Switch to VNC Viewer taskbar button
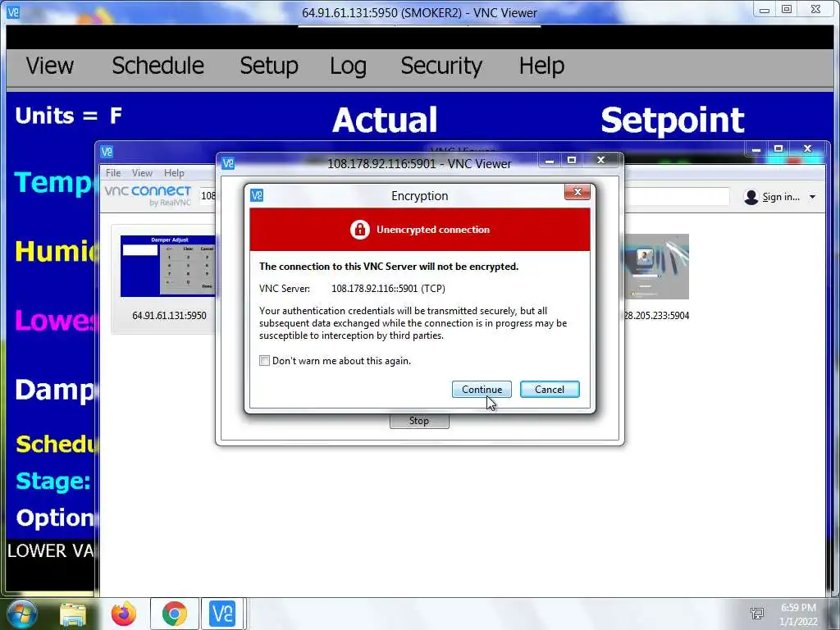Screen dimensions: 840x630 click(x=222, y=614)
